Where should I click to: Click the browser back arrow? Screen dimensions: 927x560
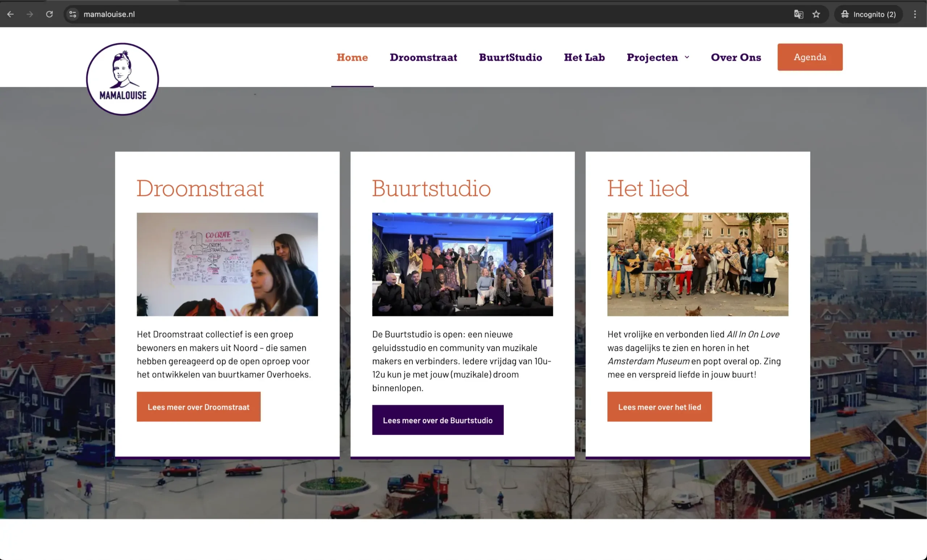(x=11, y=14)
